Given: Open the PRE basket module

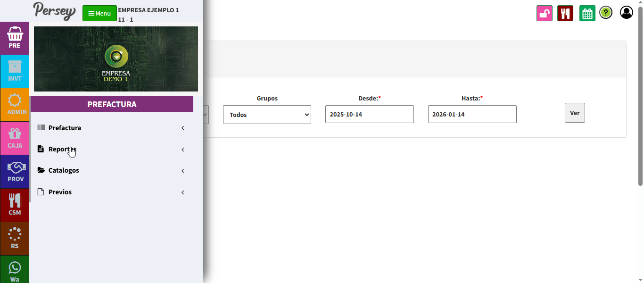Looking at the screenshot, I should click(15, 38).
